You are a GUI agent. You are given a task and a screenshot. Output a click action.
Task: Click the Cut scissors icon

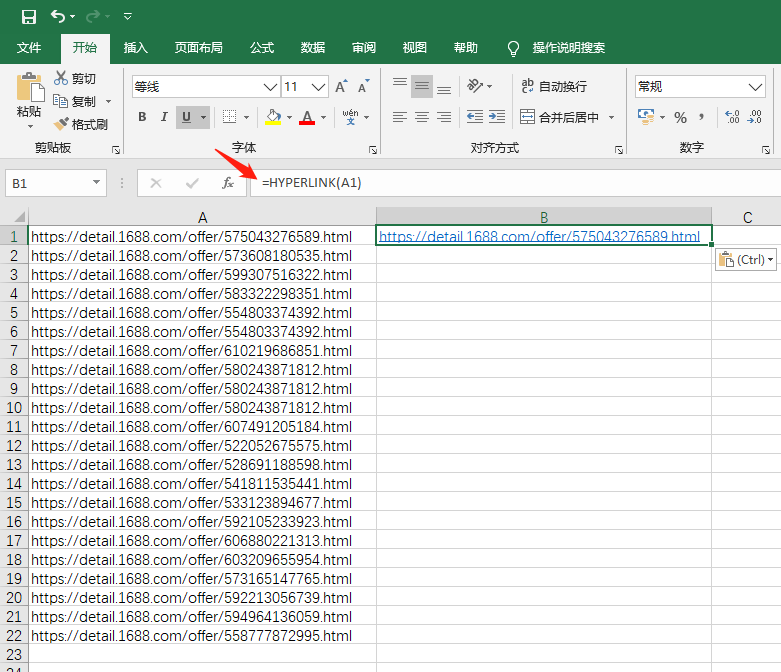[x=61, y=78]
